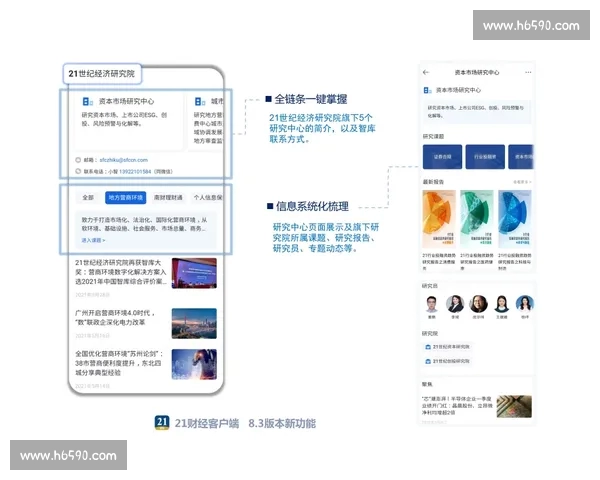Tap the 致力于打造市场化 topic description text
600x480 pixels.
[144, 224]
